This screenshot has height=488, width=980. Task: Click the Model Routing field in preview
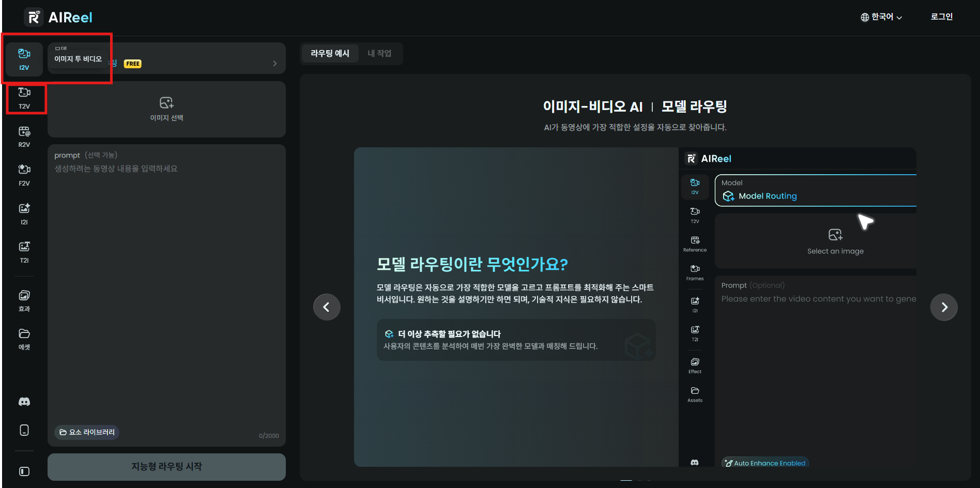[816, 190]
